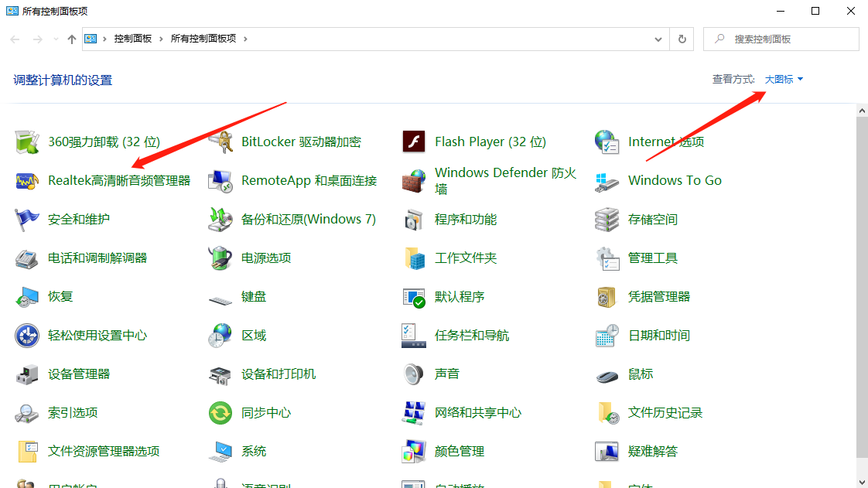
Task: Open the Realtek高清晰音频管理器 icon
Action: click(x=26, y=181)
